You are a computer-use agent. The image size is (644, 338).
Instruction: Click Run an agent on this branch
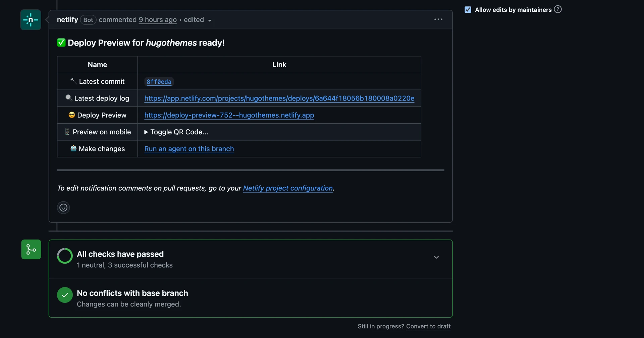[189, 149]
